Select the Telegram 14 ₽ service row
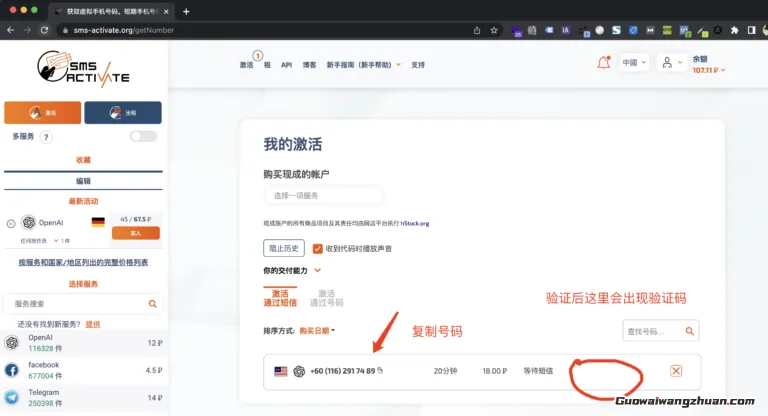The image size is (768, 416). [84, 398]
